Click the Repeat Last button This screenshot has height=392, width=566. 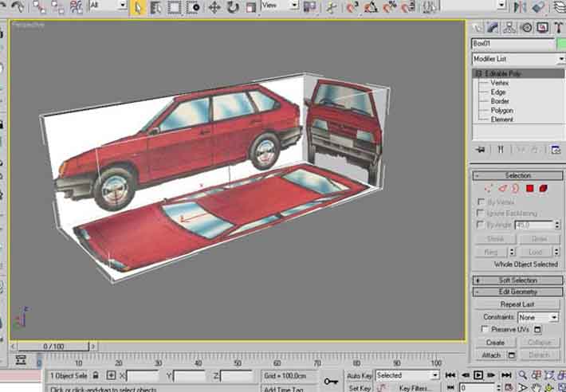[517, 304]
